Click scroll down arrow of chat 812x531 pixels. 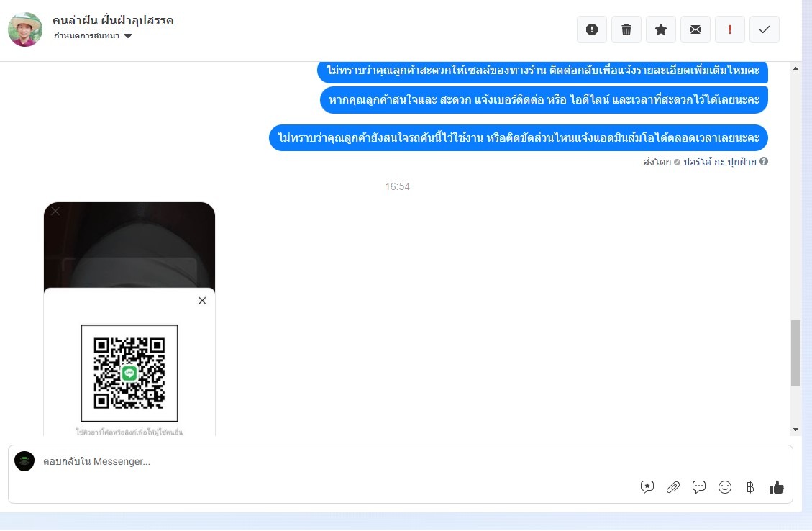pos(795,430)
